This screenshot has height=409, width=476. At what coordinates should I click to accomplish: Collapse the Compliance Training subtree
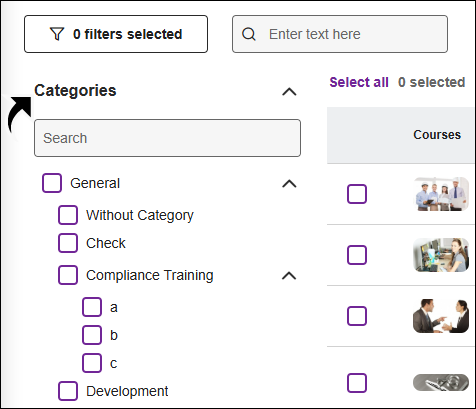289,276
